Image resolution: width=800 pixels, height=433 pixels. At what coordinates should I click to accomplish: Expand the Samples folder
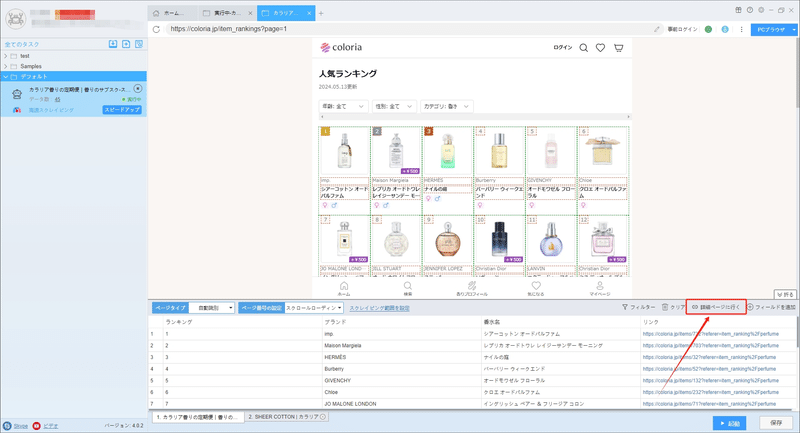[6, 66]
